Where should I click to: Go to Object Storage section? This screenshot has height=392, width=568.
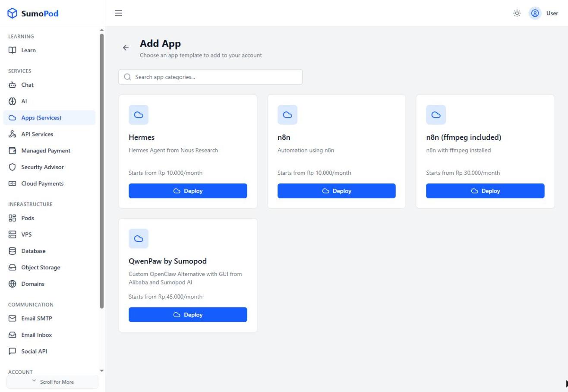49,267
